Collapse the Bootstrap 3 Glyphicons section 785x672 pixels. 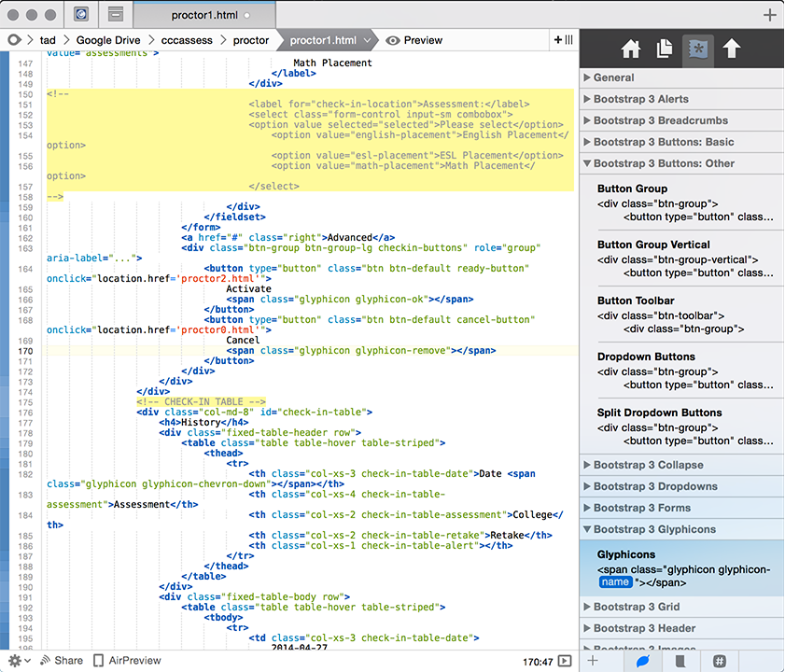coord(653,529)
